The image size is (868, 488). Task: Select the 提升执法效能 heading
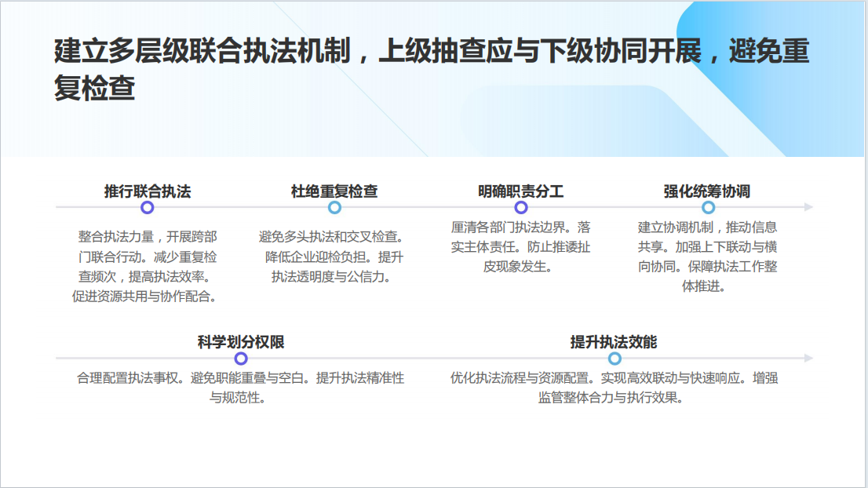click(x=614, y=342)
